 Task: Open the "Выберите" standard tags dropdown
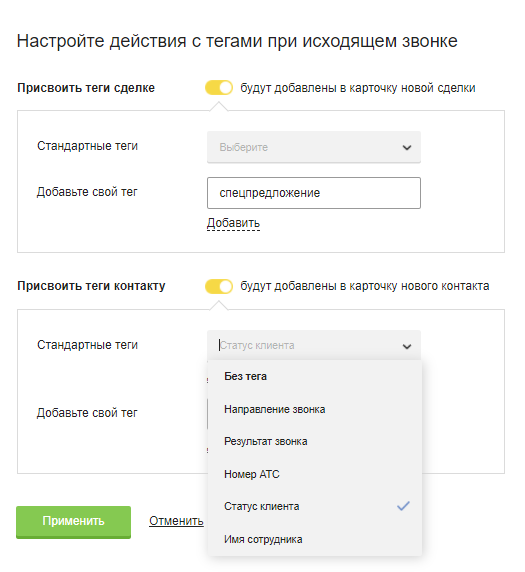(314, 147)
